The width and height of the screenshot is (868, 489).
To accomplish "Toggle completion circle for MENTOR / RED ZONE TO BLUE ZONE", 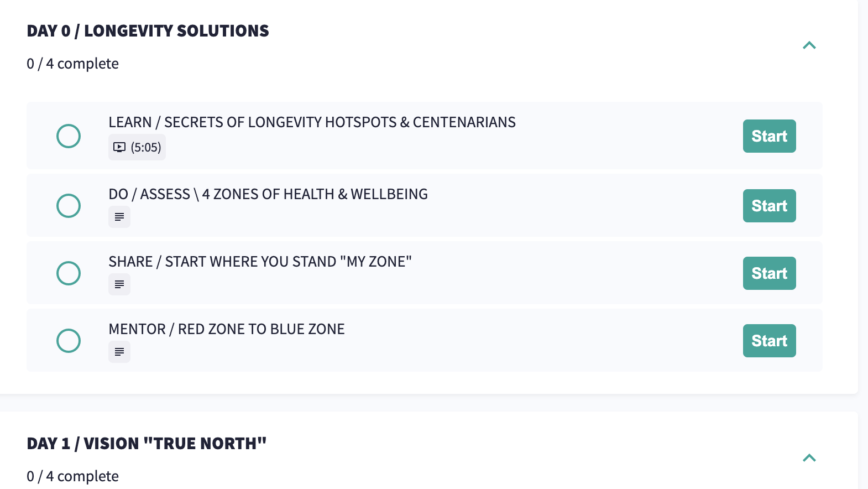I will pos(69,341).
